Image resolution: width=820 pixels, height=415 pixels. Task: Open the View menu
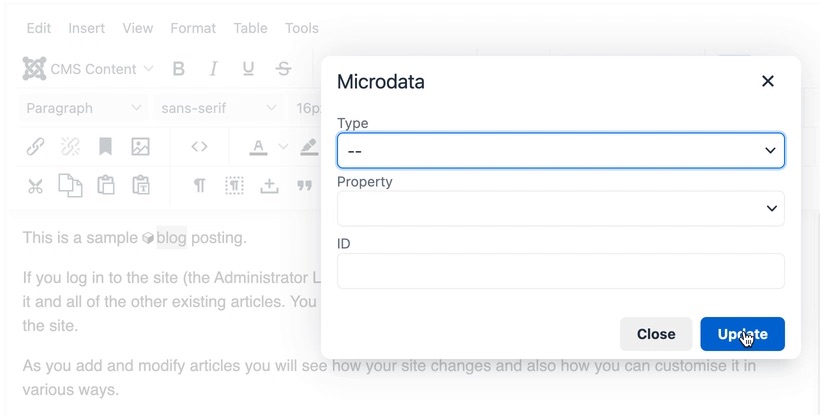138,28
